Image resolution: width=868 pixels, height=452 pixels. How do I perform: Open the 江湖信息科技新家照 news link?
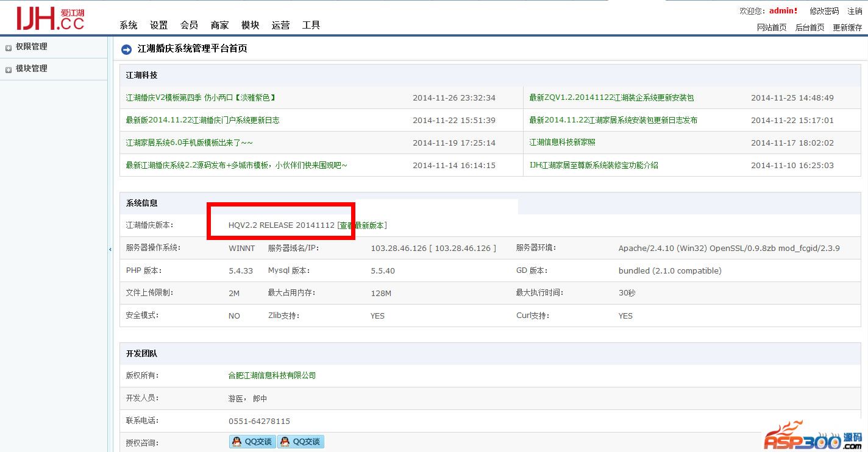point(562,143)
